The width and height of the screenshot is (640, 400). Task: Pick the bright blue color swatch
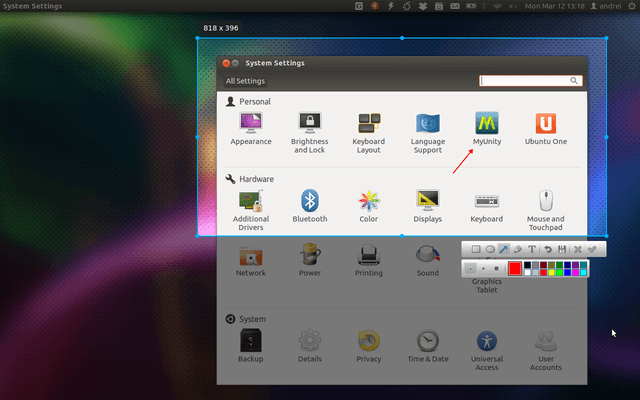[567, 272]
